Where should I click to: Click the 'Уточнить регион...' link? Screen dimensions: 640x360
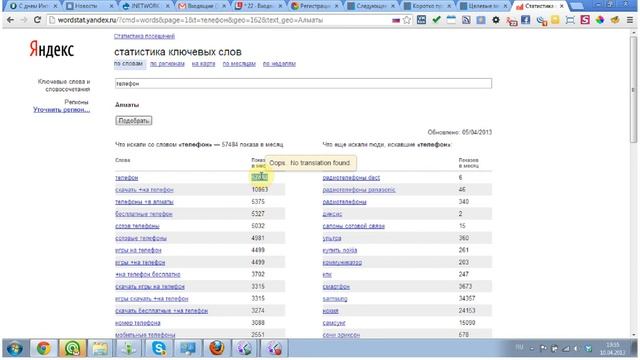click(x=61, y=109)
